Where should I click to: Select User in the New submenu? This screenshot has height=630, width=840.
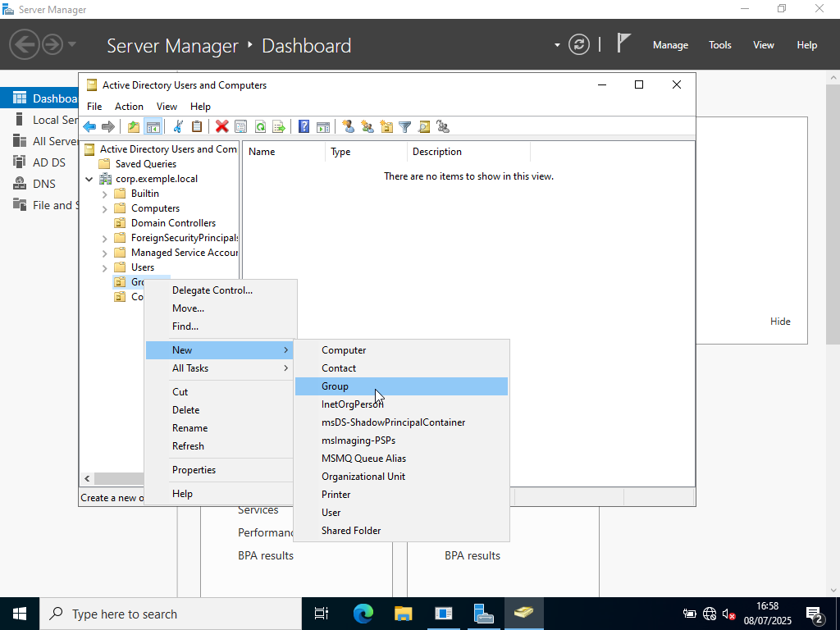click(x=401, y=513)
